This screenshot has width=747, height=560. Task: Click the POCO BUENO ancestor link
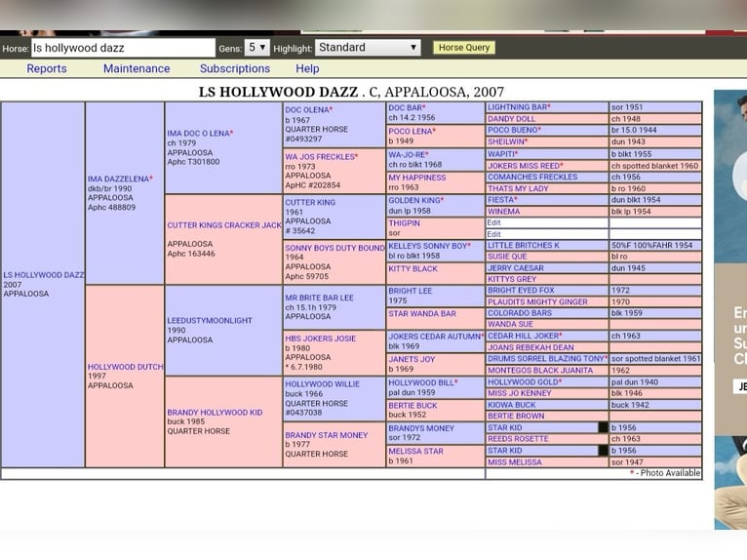pos(513,131)
